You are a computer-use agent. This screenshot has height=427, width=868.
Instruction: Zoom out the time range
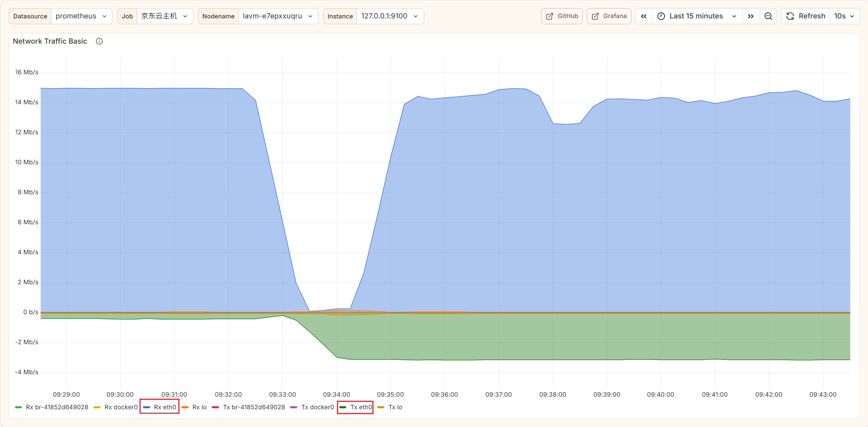coord(768,16)
